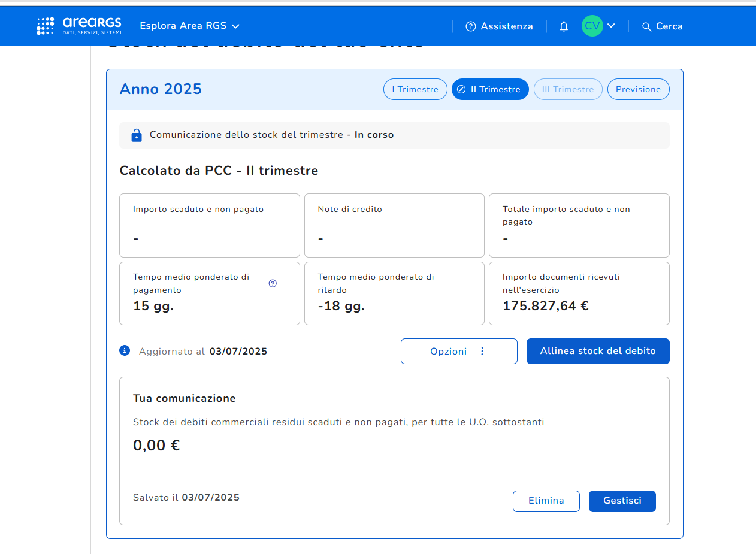The height and width of the screenshot is (554, 756).
Task: Click the search magnifier icon
Action: 646,26
